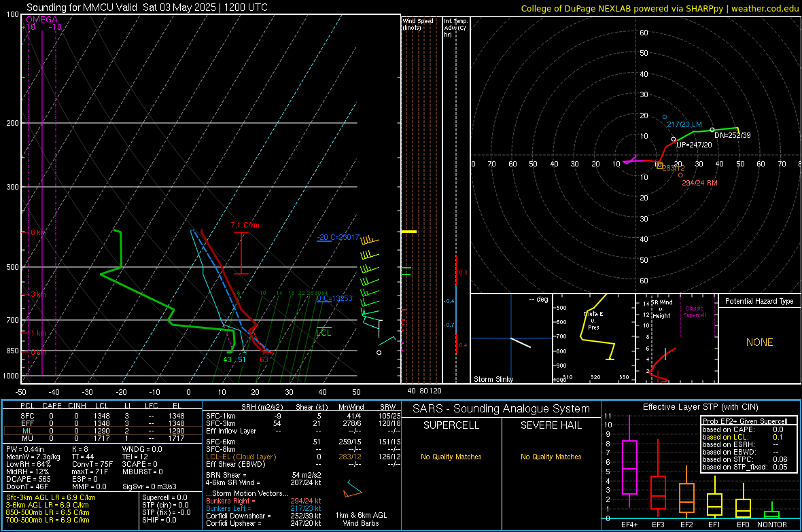Click the DCAPE = 565 value
The width and height of the screenshot is (802, 532).
pos(28,479)
